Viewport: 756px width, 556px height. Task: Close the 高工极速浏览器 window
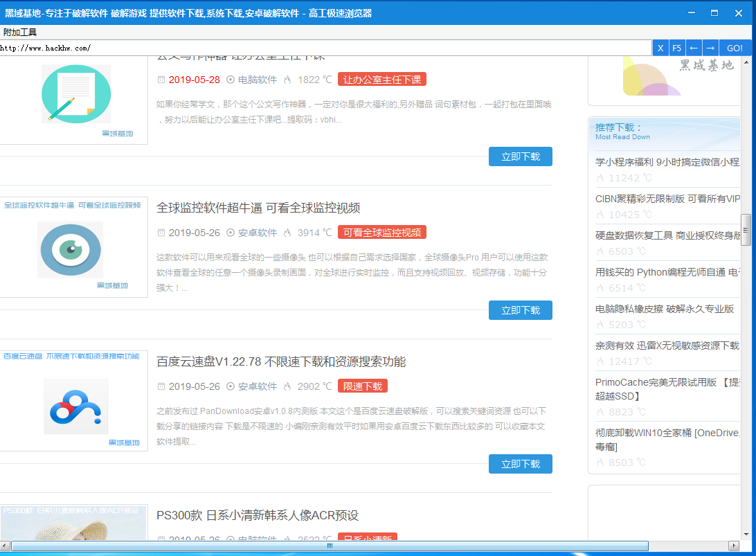[738, 13]
